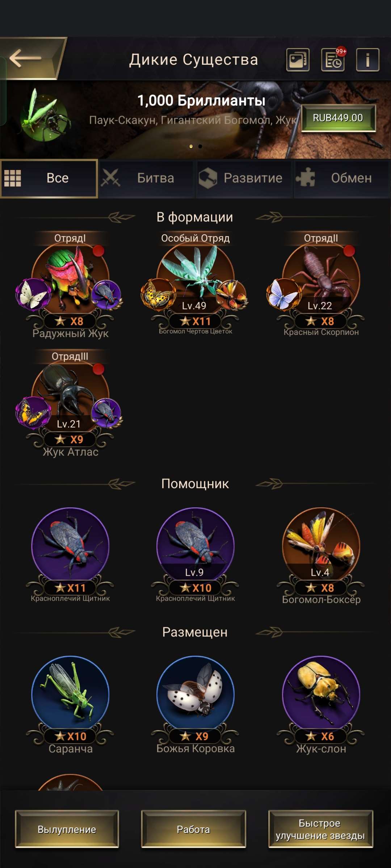Select the Божья Коровка creature
Image resolution: width=391 pixels, height=868 pixels.
[x=195, y=703]
